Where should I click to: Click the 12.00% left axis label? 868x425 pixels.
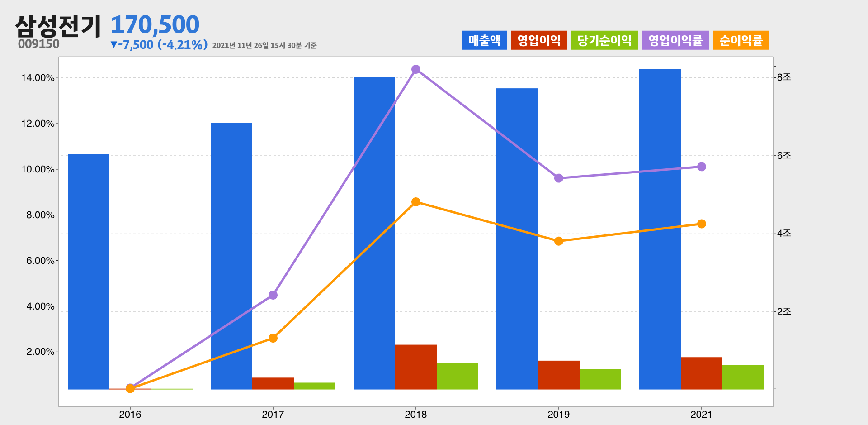[38, 124]
